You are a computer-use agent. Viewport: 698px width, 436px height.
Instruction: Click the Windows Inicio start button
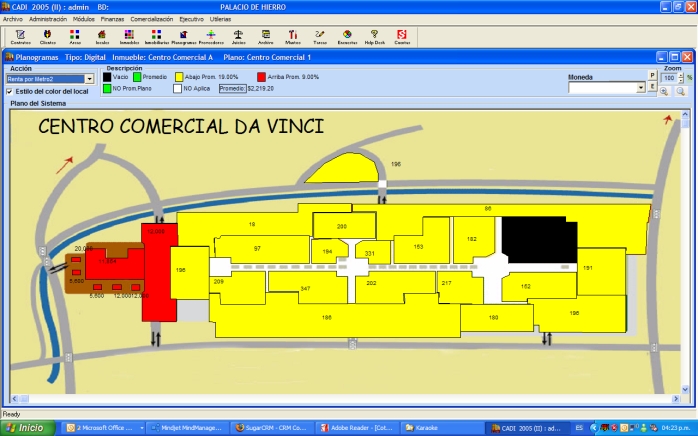(x=28, y=427)
